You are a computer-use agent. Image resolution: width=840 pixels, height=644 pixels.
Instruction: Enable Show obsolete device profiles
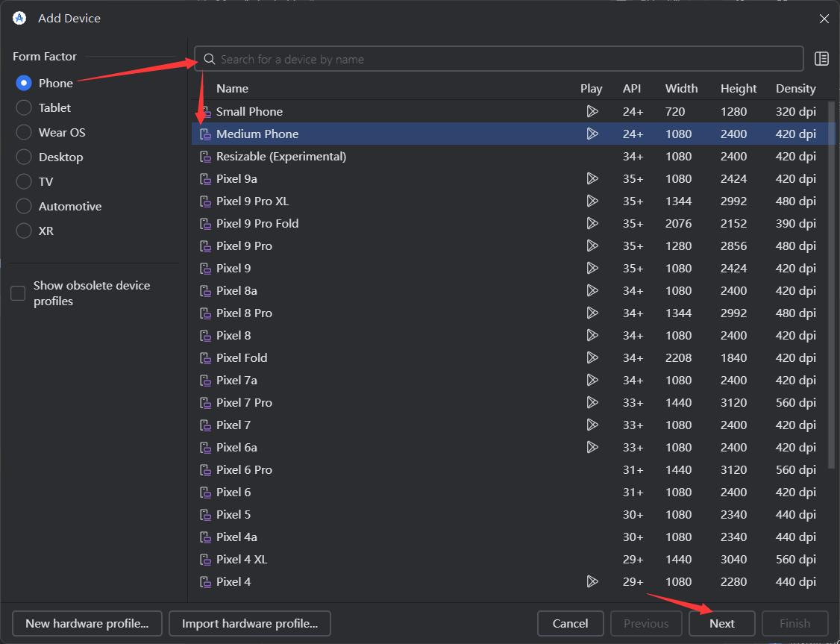click(x=18, y=293)
